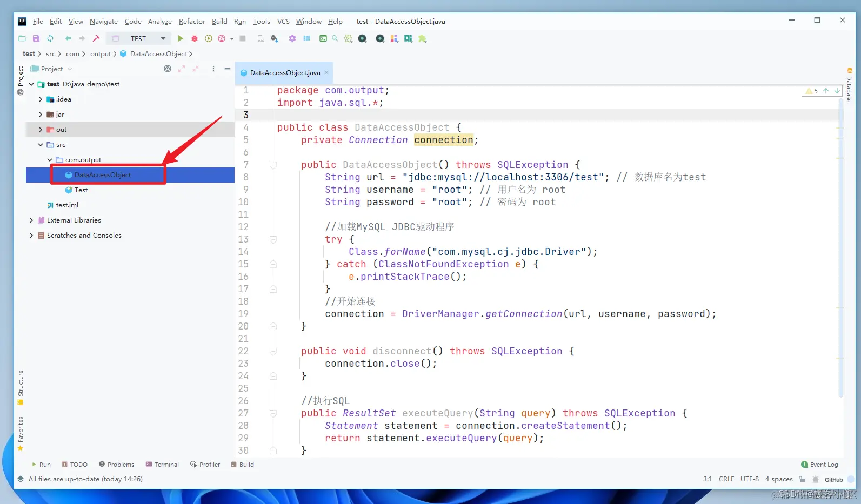Viewport: 861px width, 504px height.
Task: Click the Stop square button
Action: pyautogui.click(x=243, y=38)
